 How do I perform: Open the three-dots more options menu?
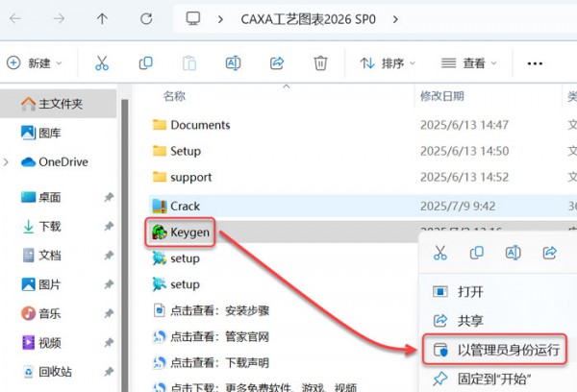pyautogui.click(x=535, y=63)
